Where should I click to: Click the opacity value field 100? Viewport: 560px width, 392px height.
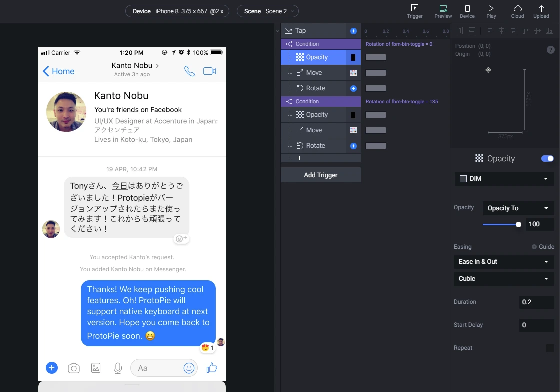point(539,224)
